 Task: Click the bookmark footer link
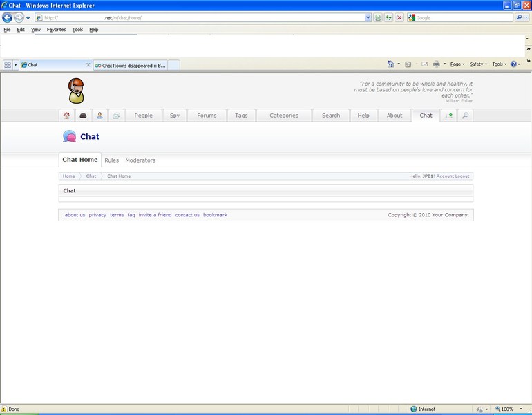pyautogui.click(x=215, y=215)
